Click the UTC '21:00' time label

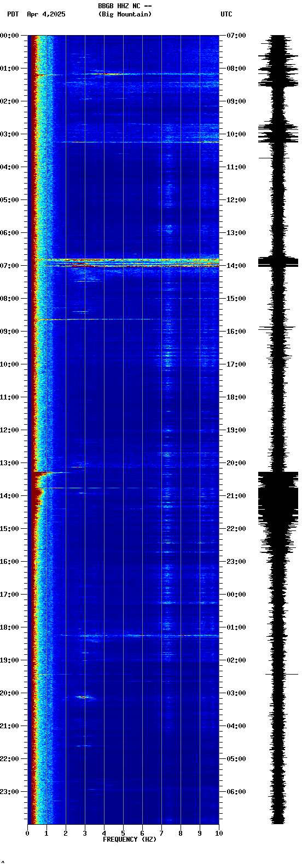[x=236, y=496]
